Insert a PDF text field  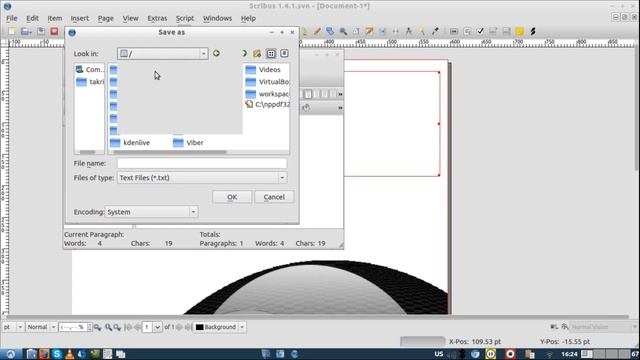click(467, 31)
